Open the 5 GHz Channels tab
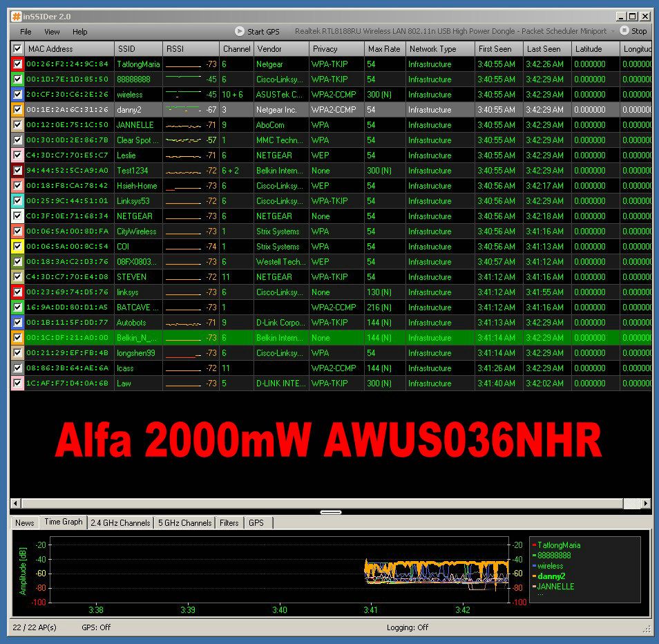This screenshot has width=659, height=644. click(x=184, y=522)
